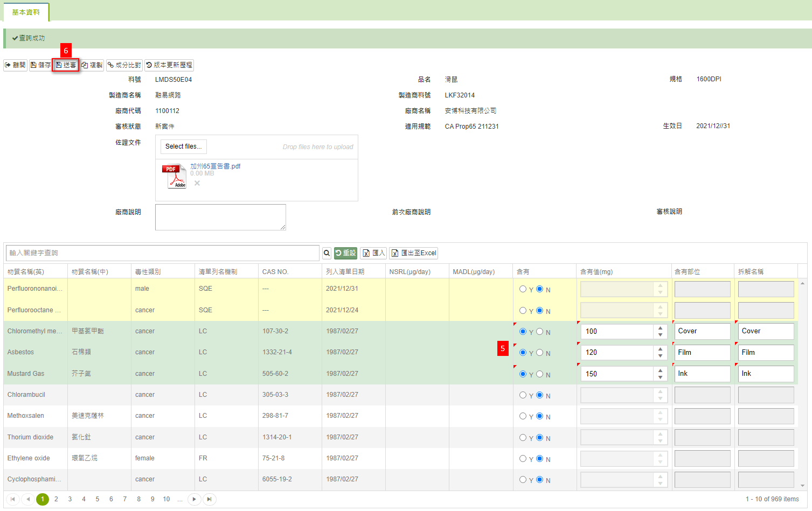812x511 pixels.
Task: Decrease the 100 content value stepper
Action: [660, 335]
